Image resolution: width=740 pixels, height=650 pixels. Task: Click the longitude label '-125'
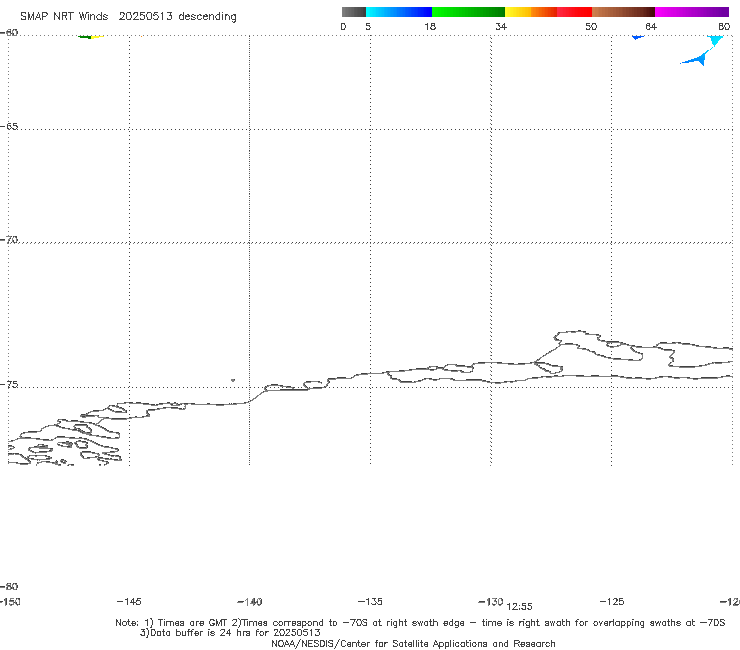[612, 602]
